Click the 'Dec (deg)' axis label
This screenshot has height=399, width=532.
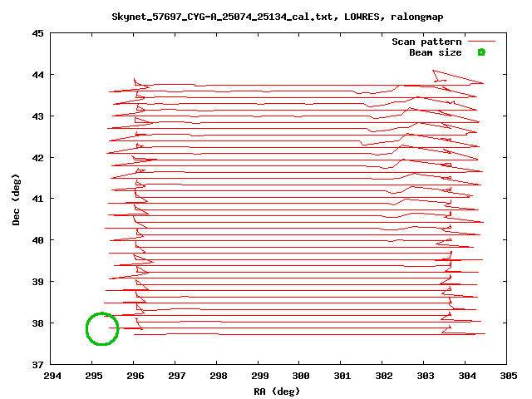tap(16, 199)
